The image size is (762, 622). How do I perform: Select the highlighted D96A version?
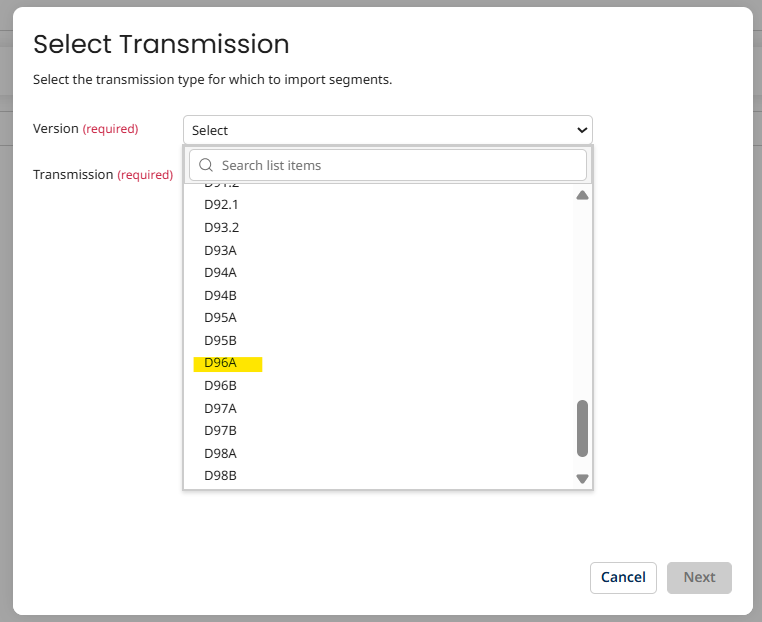[x=221, y=363]
